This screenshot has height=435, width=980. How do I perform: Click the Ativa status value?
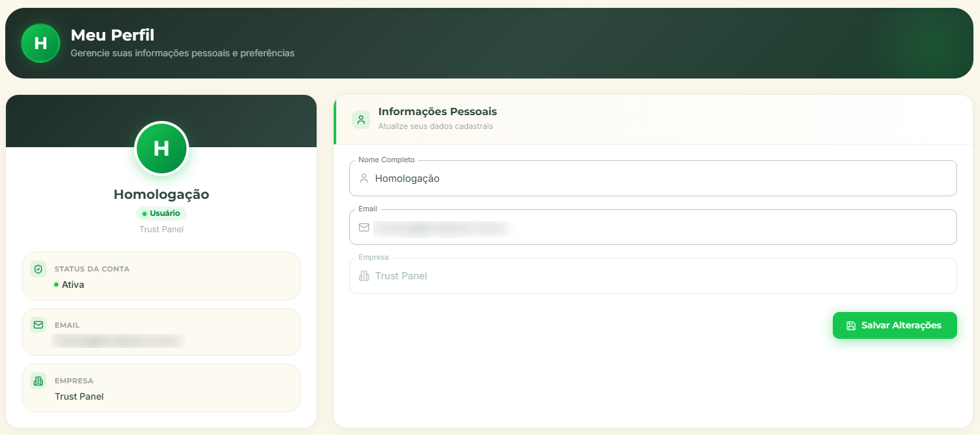(x=73, y=285)
